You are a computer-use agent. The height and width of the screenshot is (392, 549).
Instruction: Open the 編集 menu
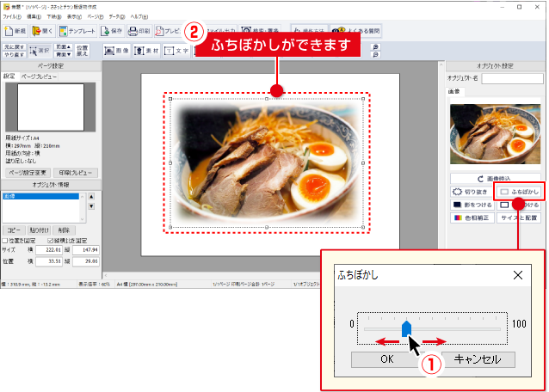tap(34, 17)
